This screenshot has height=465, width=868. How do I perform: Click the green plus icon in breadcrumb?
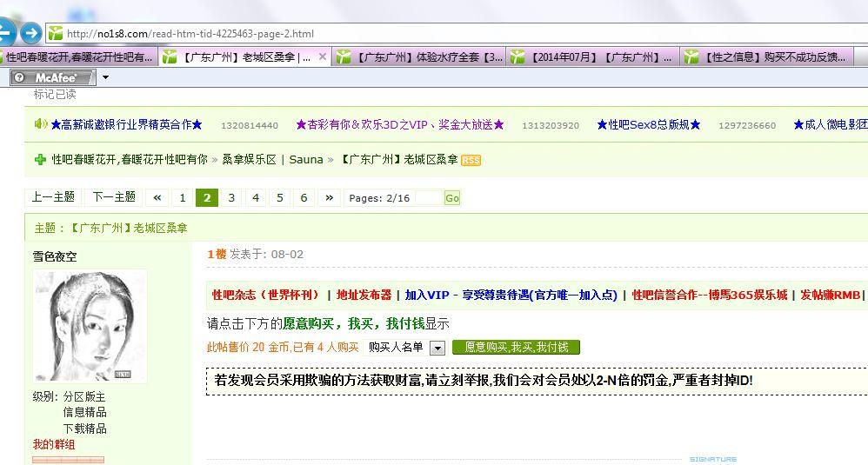coord(40,160)
